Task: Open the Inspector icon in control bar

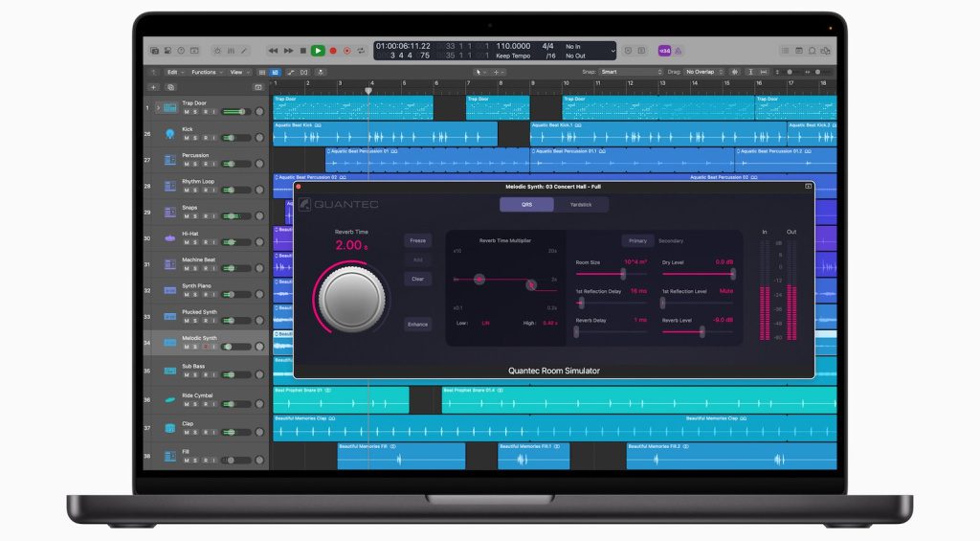Action: [167, 51]
